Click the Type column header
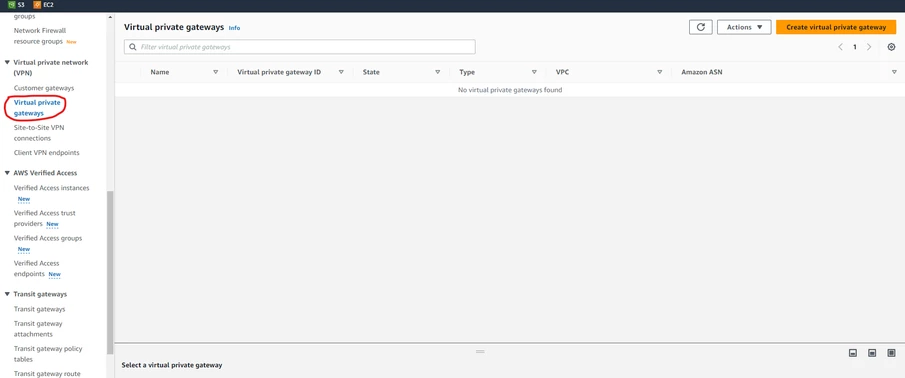The width and height of the screenshot is (905, 378). pyautogui.click(x=467, y=72)
